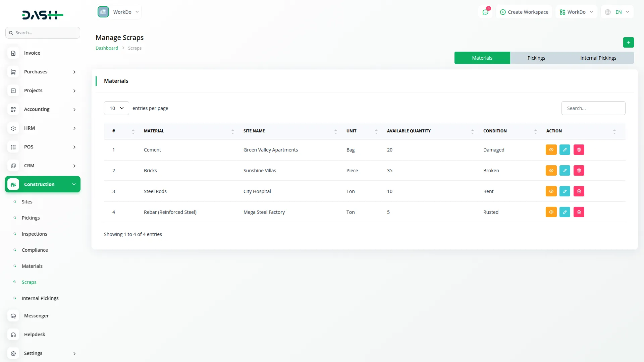The width and height of the screenshot is (644, 362).
Task: Delete the Bricks scrap entry
Action: tap(579, 171)
